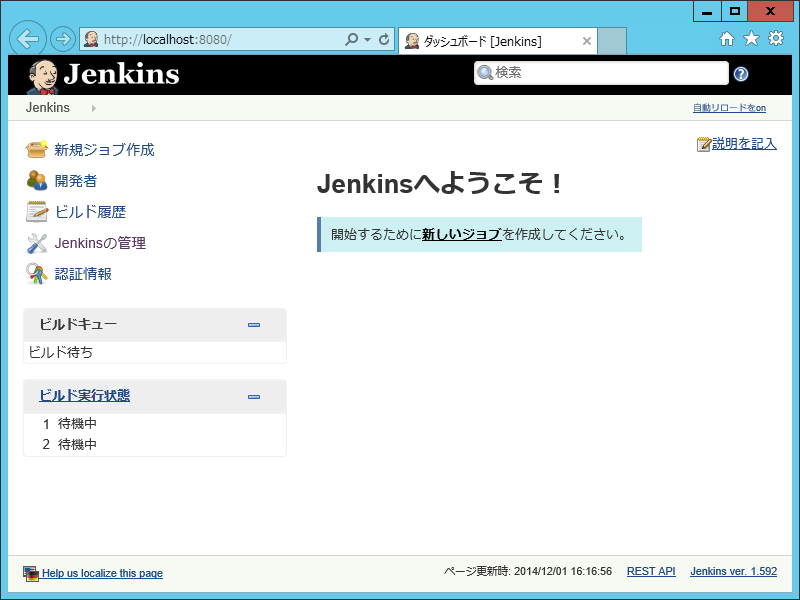Image resolution: width=800 pixels, height=600 pixels.
Task: Click the 説明を記入 link
Action: pos(744,144)
